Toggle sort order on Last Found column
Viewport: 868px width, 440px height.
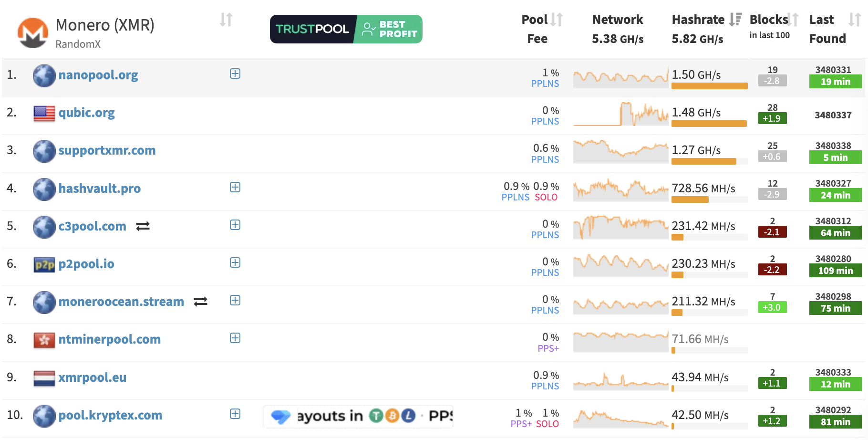854,20
